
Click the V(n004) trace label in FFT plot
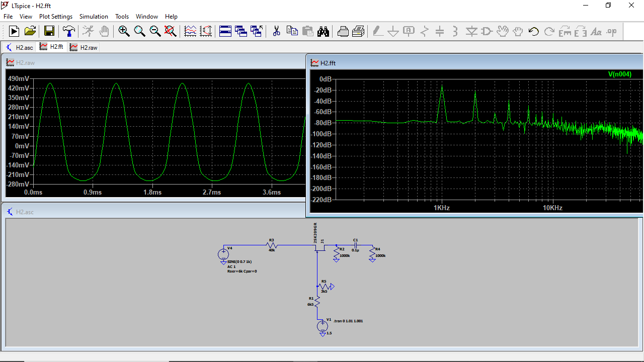(619, 74)
